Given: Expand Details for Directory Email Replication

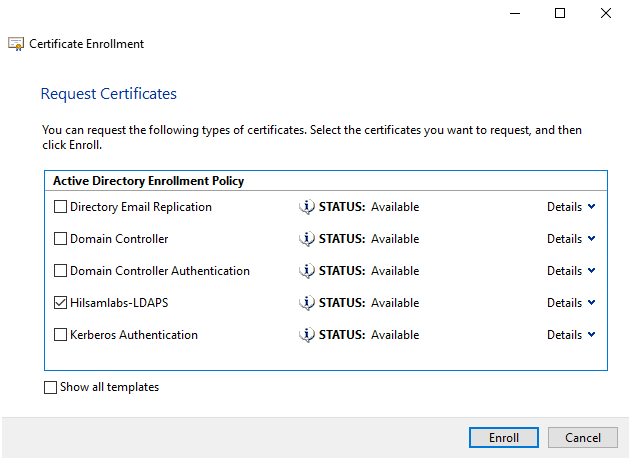Looking at the screenshot, I should 571,207.
